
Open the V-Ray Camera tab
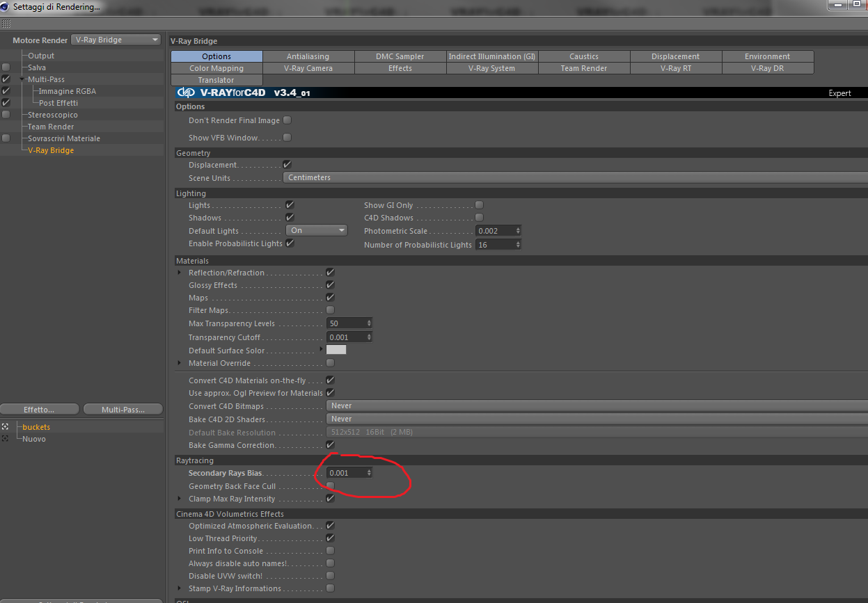308,68
